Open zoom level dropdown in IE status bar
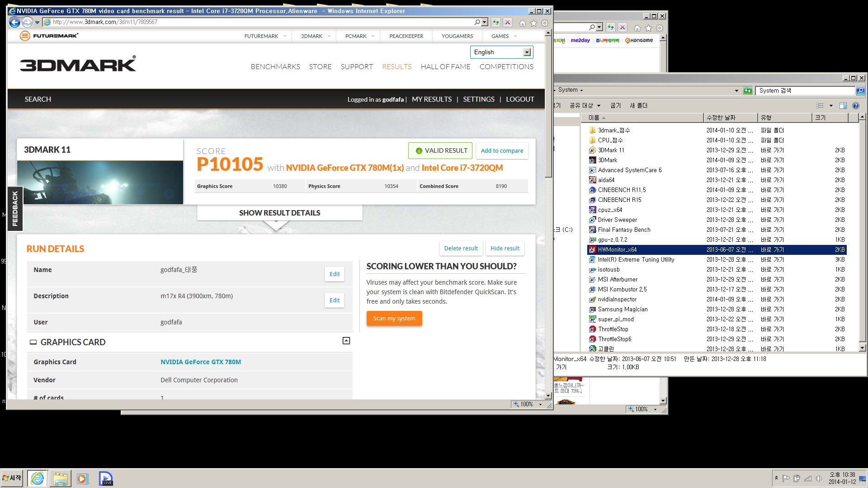 540,404
